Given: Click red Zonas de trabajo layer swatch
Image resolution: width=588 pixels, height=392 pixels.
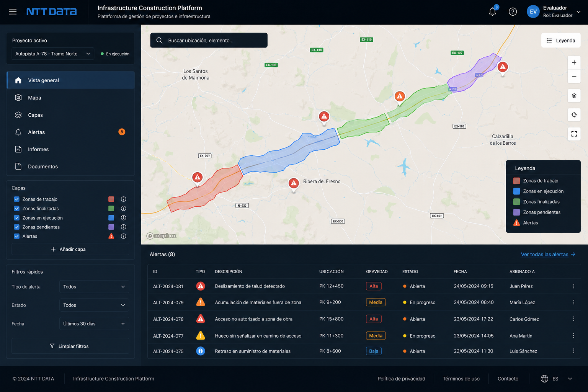Looking at the screenshot, I should [111, 199].
